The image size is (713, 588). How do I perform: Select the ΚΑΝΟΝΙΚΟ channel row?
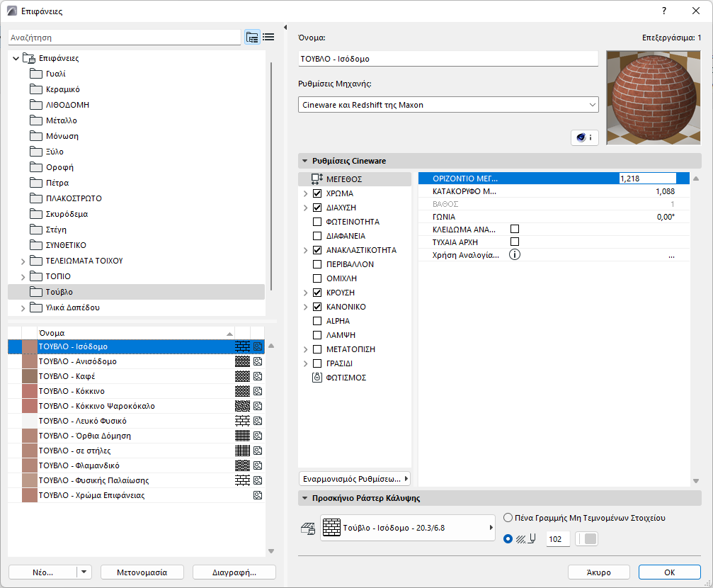(x=355, y=307)
